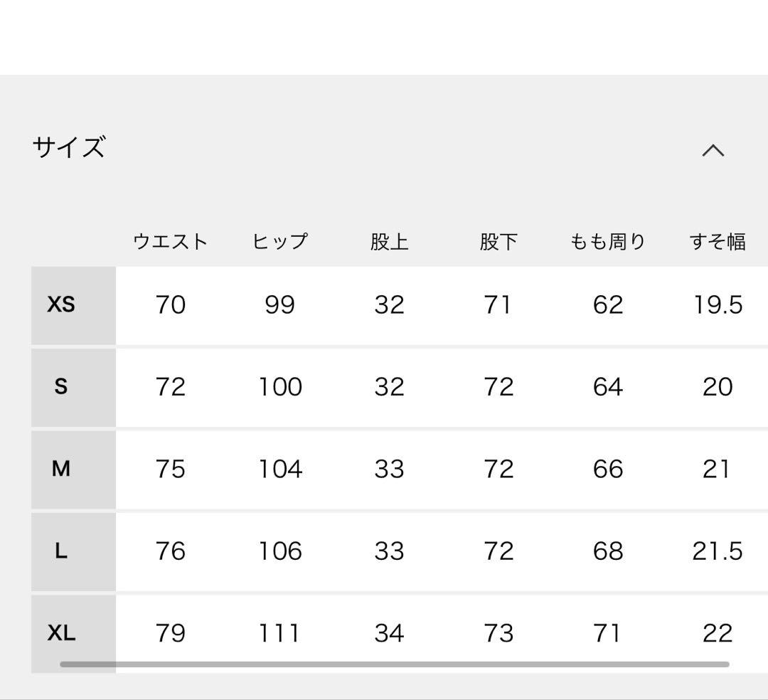Click the 股上 column header
Viewport: 768px width, 700px height.
390,241
